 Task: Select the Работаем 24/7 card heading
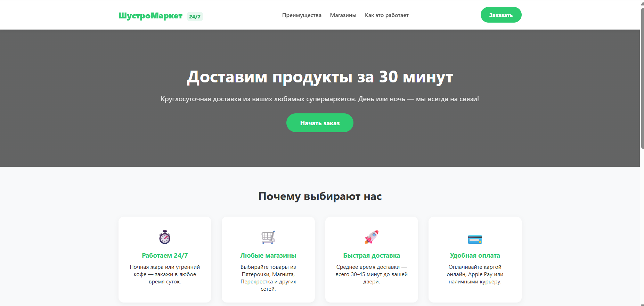pyautogui.click(x=165, y=256)
